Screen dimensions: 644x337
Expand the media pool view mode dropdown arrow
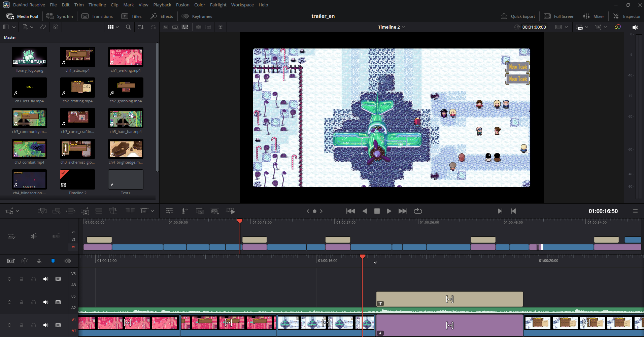pos(117,27)
